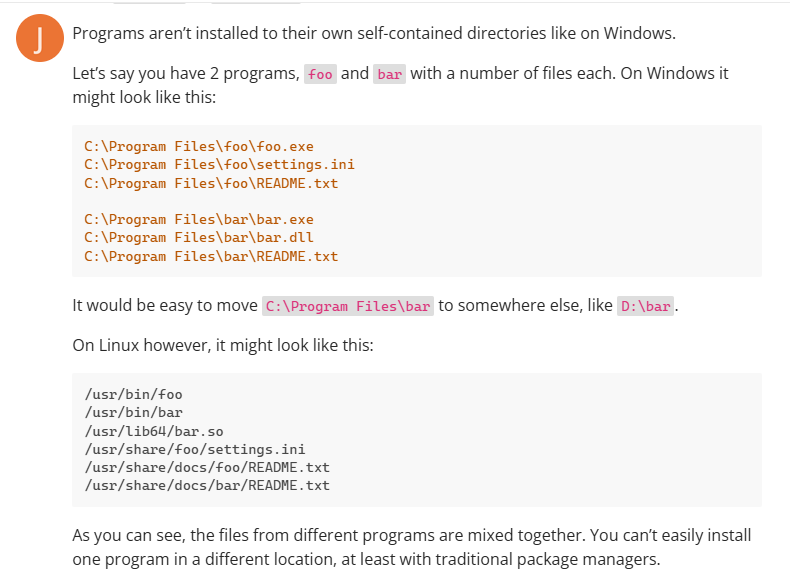This screenshot has width=790, height=584.
Task: Click the foo.exe line in Windows code block
Action: 199,146
